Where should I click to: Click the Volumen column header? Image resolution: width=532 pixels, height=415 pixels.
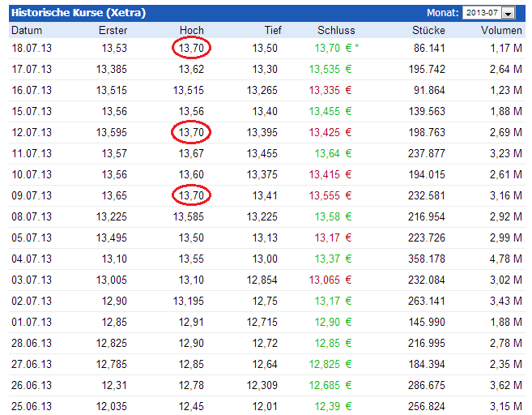[501, 31]
